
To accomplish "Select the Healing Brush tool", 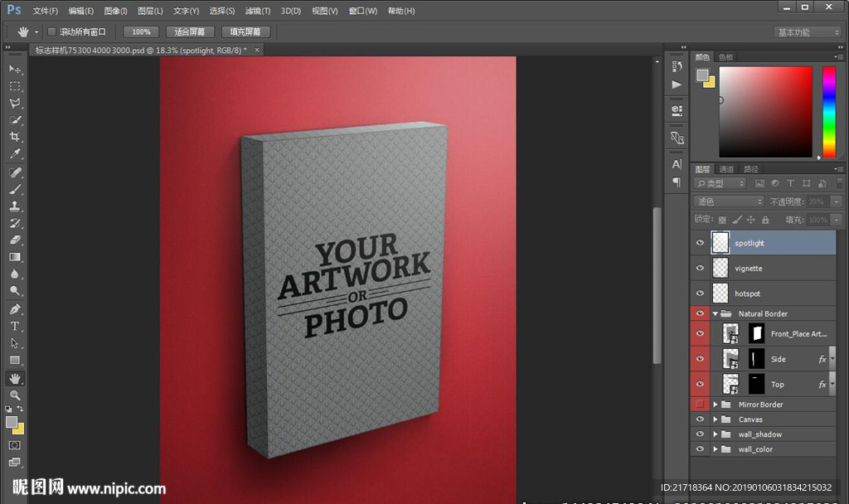I will coord(15,172).
